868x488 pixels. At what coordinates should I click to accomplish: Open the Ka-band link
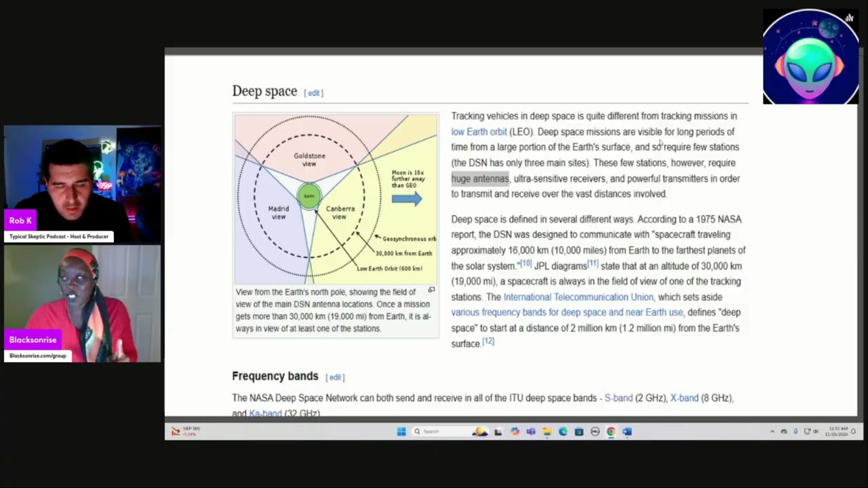coord(265,413)
